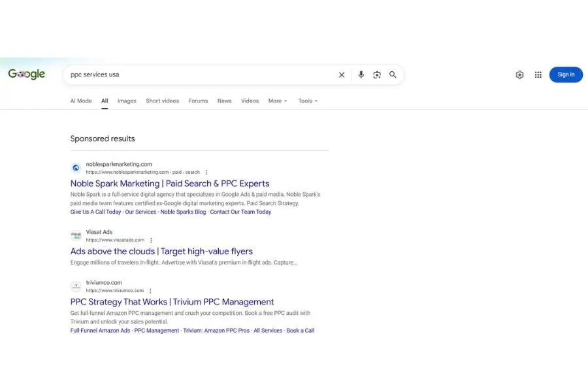Click the Book a Call sitelink
This screenshot has width=588, height=392.
tap(301, 331)
